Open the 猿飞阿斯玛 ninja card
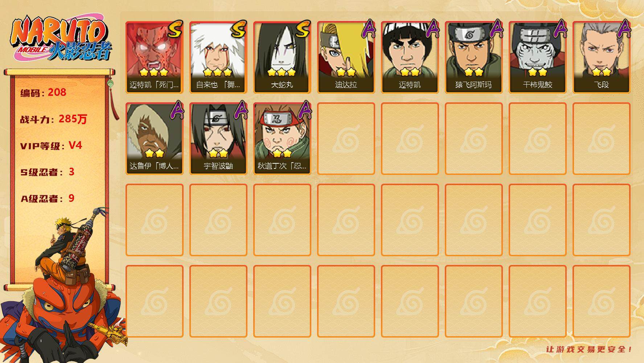Screen dimensions: 644x363 473,57
